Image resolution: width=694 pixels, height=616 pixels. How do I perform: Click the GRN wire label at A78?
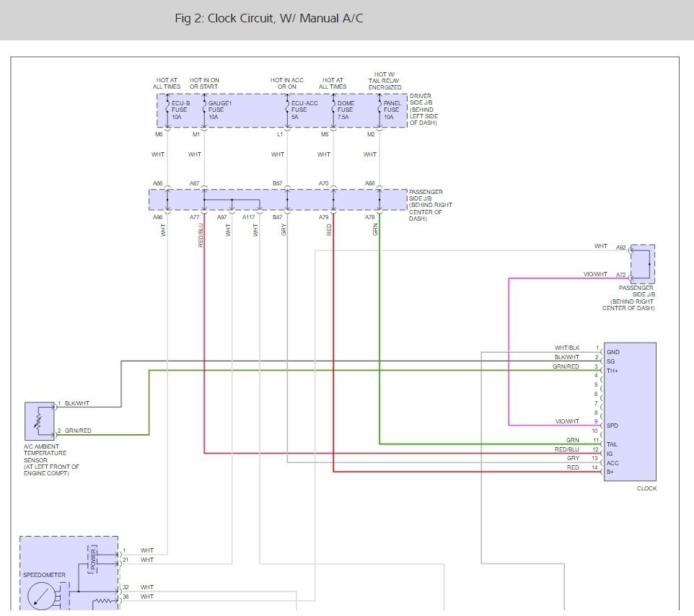tap(375, 229)
